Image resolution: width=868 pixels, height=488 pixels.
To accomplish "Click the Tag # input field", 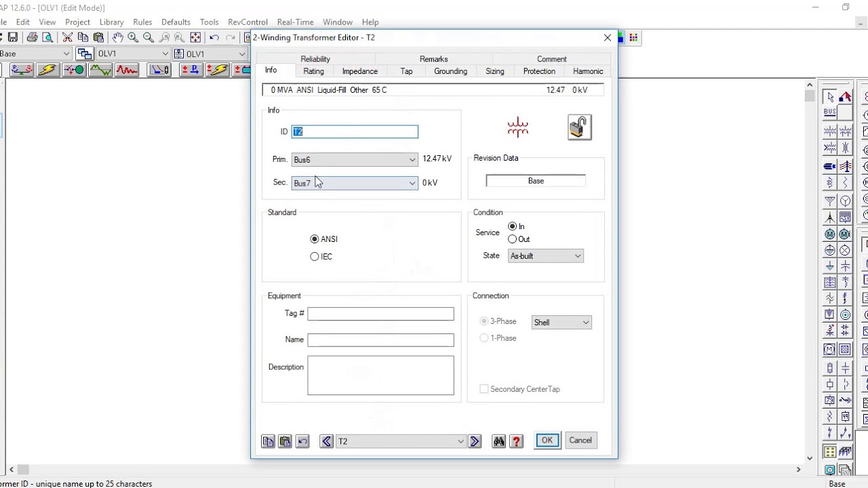I will 380,314.
